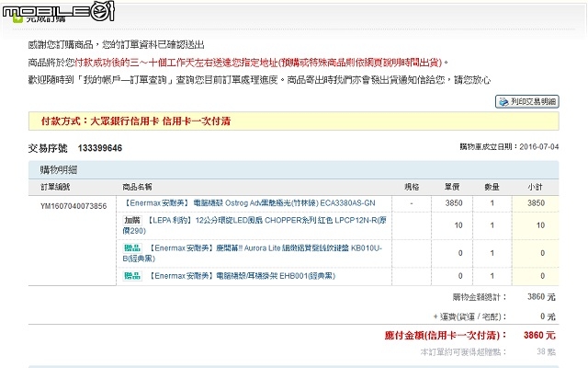Click the 購物金額總計 3860 元 amount
Image resolution: width=588 pixels, height=368 pixels.
541,297
